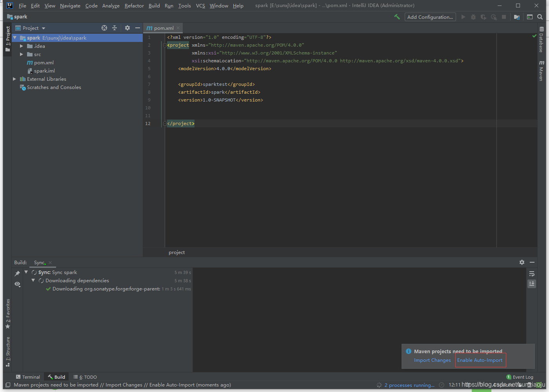This screenshot has height=392, width=549.
Task: Click '2 processes running' status indicator
Action: click(x=409, y=385)
